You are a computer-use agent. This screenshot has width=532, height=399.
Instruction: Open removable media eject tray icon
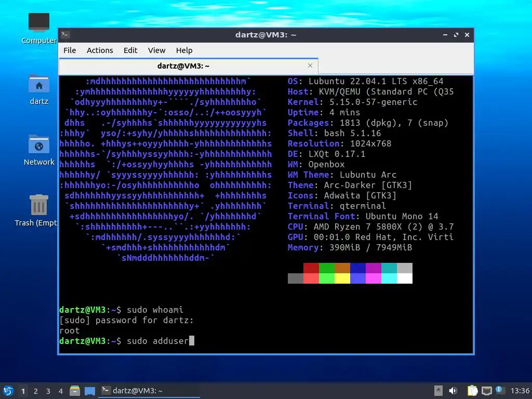point(438,391)
